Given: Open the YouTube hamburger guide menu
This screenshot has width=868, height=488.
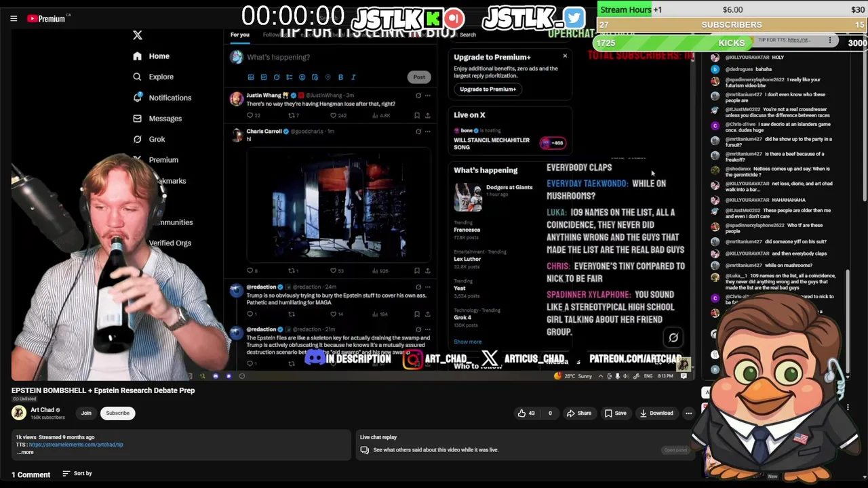Looking at the screenshot, I should coord(14,18).
